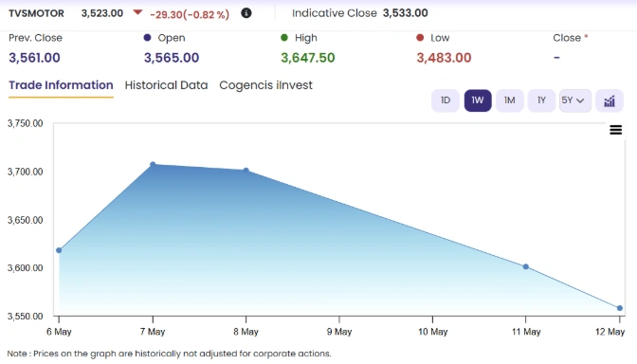Click the 3,600.00 y-axis label
The width and height of the screenshot is (637, 364).
click(x=26, y=268)
